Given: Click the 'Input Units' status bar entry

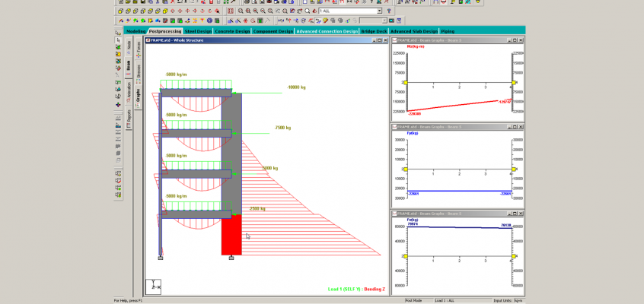Looking at the screenshot, I should 503,301.
